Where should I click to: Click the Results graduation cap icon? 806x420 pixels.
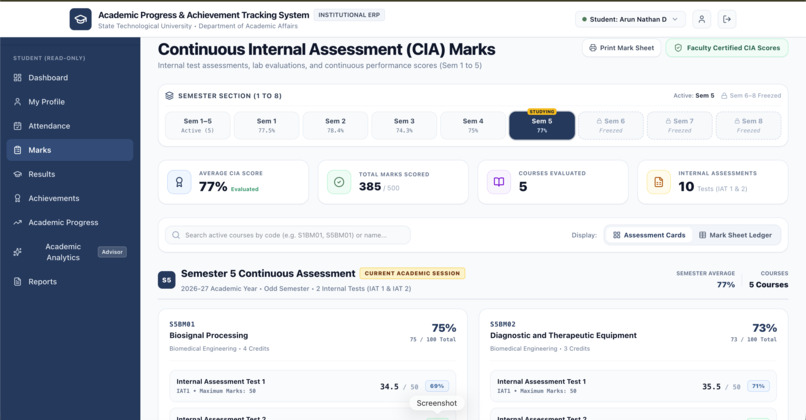click(17, 174)
